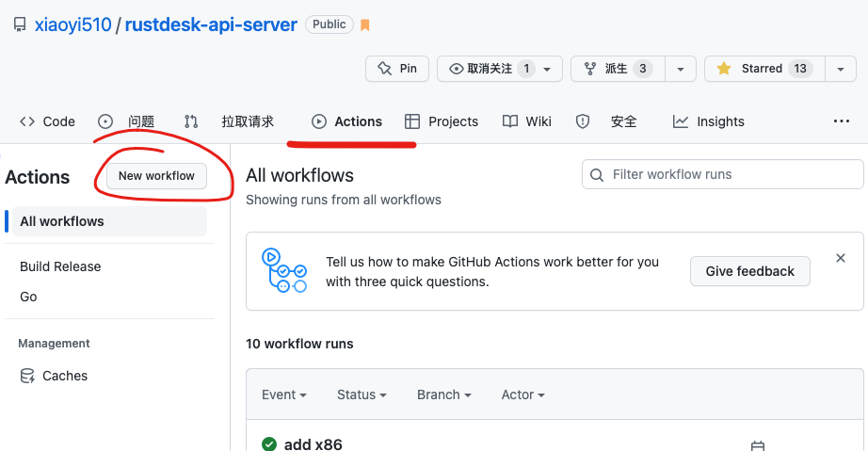Click the orange bookmark icon beside Public
The width and height of the screenshot is (868, 451).
point(365,25)
